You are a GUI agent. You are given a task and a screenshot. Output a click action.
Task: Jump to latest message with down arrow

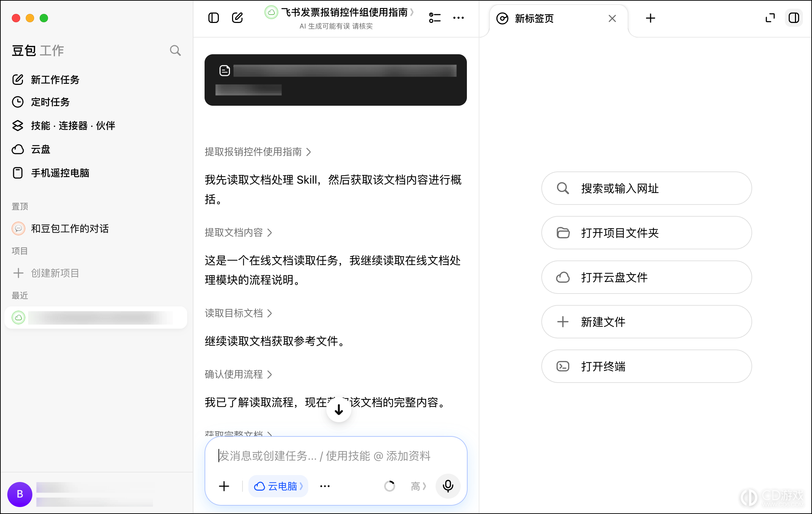click(339, 410)
